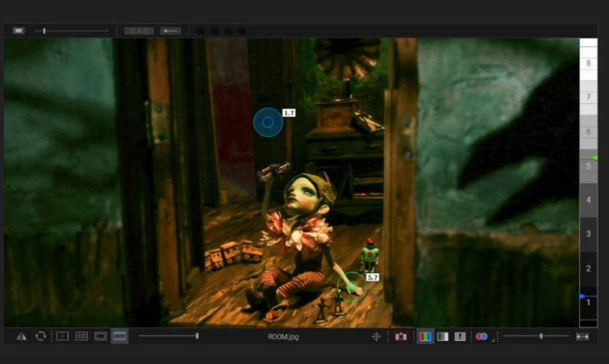
Task: Select the green spot meter circle
Action: [x=352, y=287]
